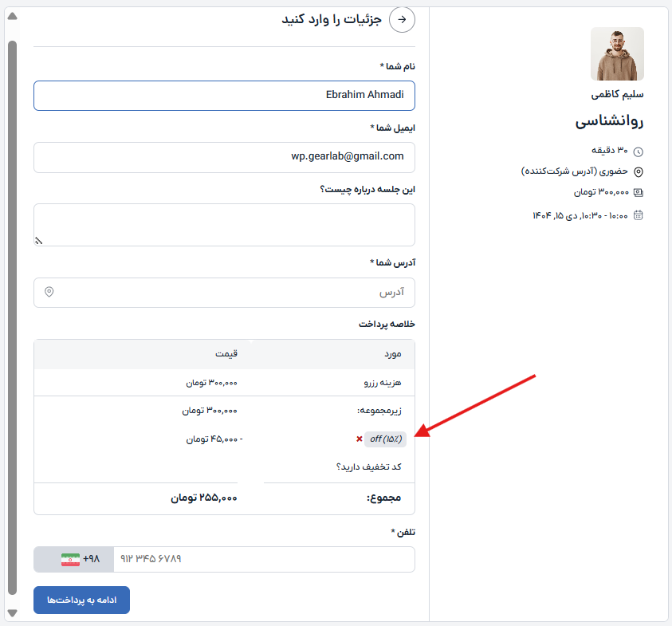Image resolution: width=672 pixels, height=626 pixels.
Task: Click the scrollbar down arrow
Action: [x=12, y=612]
